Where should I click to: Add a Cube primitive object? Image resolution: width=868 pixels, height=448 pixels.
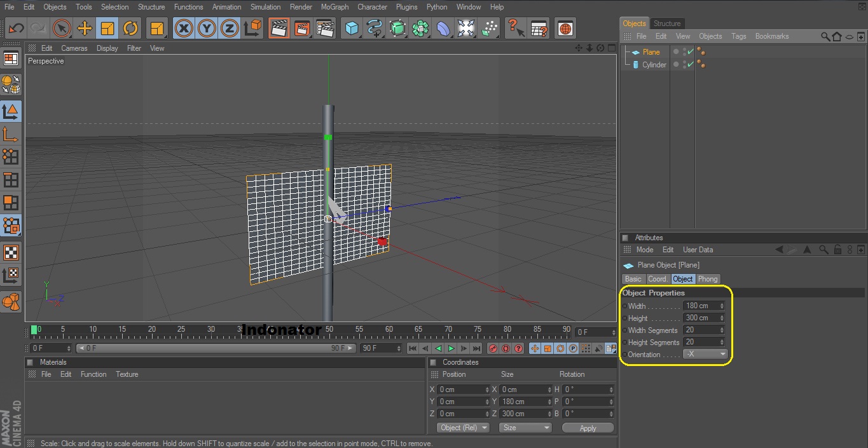pyautogui.click(x=352, y=28)
